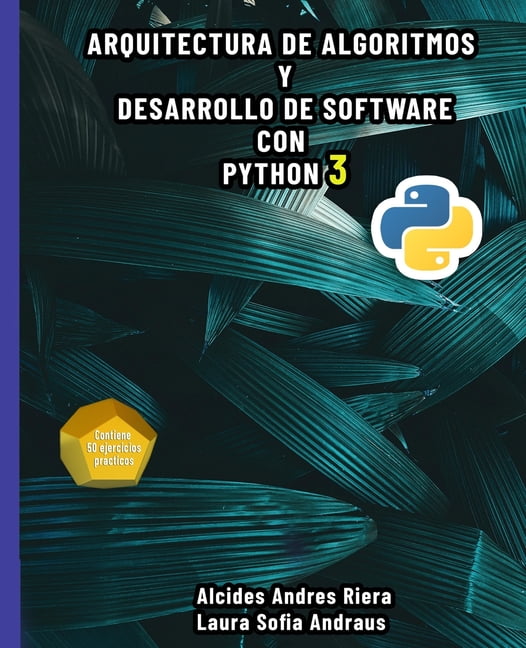Click the yellow number 3

[338, 173]
